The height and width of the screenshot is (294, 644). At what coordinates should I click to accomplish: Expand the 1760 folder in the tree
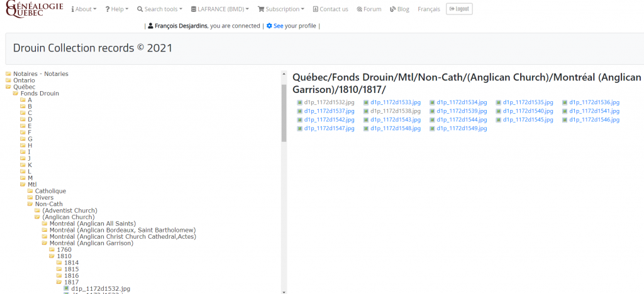[64, 249]
